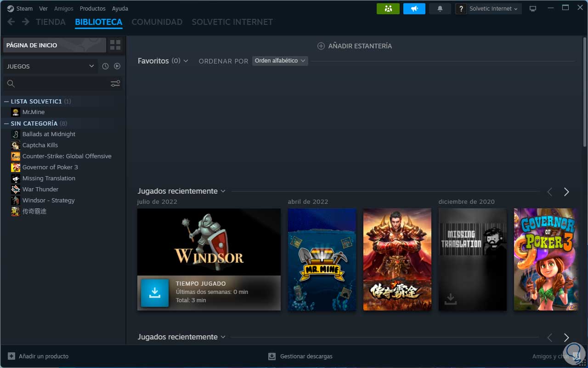588x368 pixels.
Task: Open the JUEGOS filter dropdown
Action: pos(51,66)
